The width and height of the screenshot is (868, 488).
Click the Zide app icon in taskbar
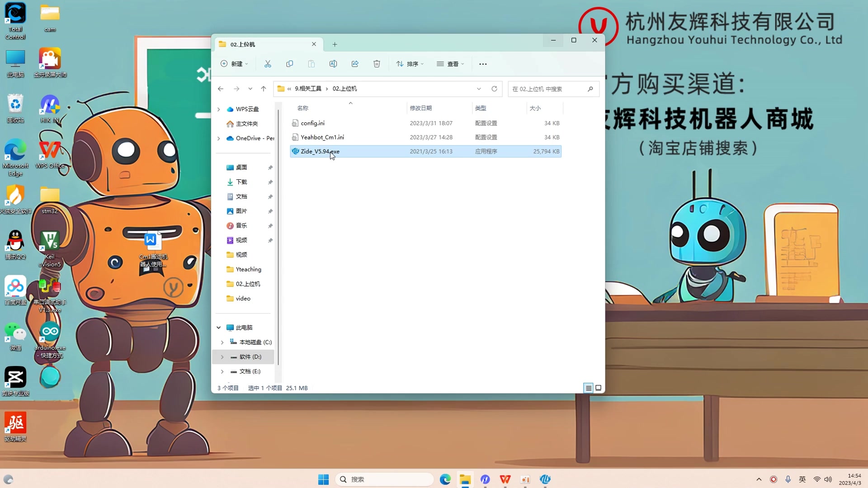(545, 479)
